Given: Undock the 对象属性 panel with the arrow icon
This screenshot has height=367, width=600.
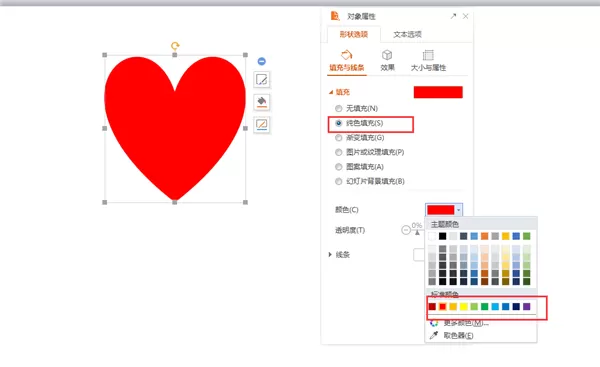Looking at the screenshot, I should tap(453, 16).
